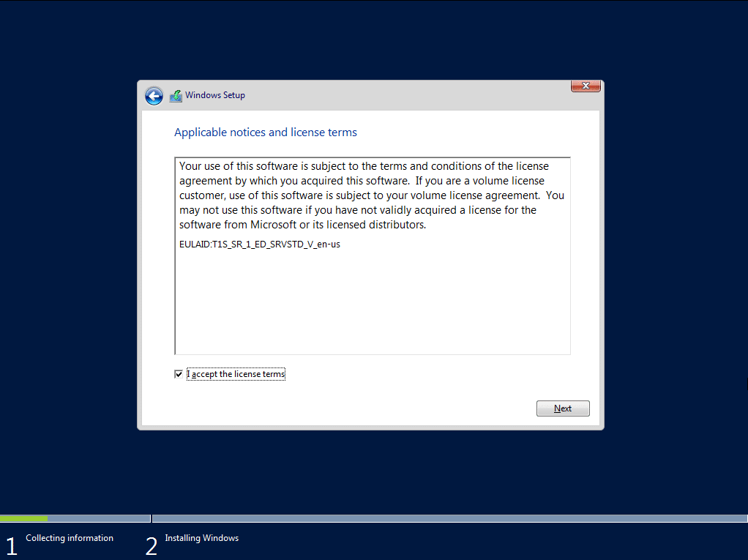
Task: Click the Next button
Action: pyautogui.click(x=563, y=408)
